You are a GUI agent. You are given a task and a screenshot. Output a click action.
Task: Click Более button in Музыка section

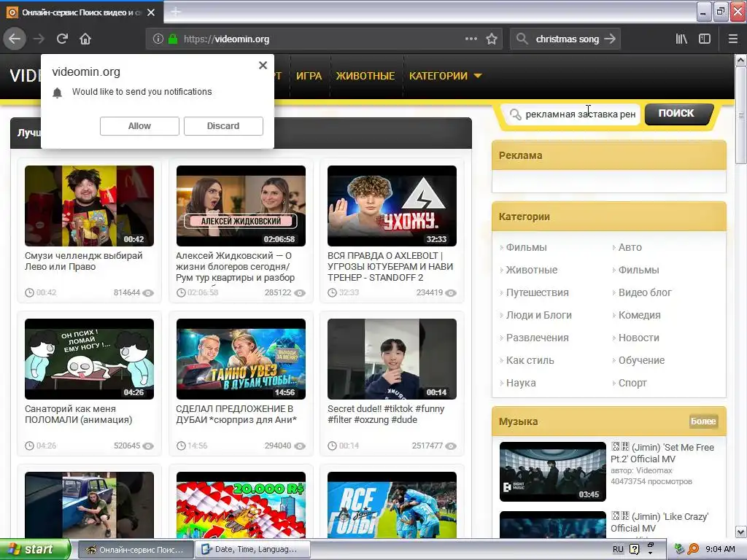(703, 421)
